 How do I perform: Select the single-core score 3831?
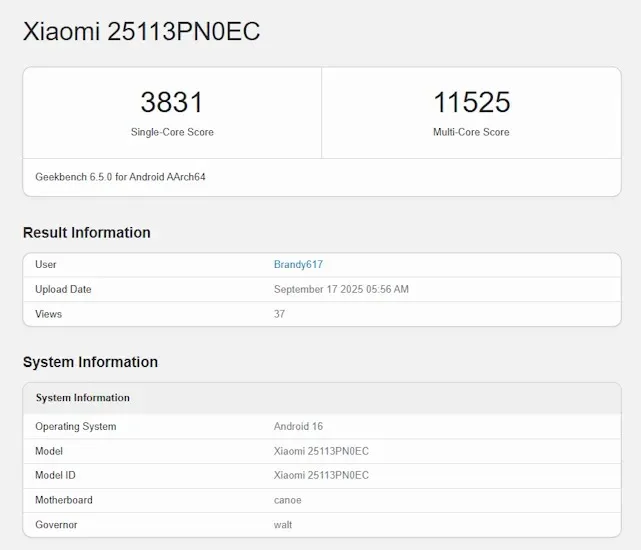(x=172, y=102)
